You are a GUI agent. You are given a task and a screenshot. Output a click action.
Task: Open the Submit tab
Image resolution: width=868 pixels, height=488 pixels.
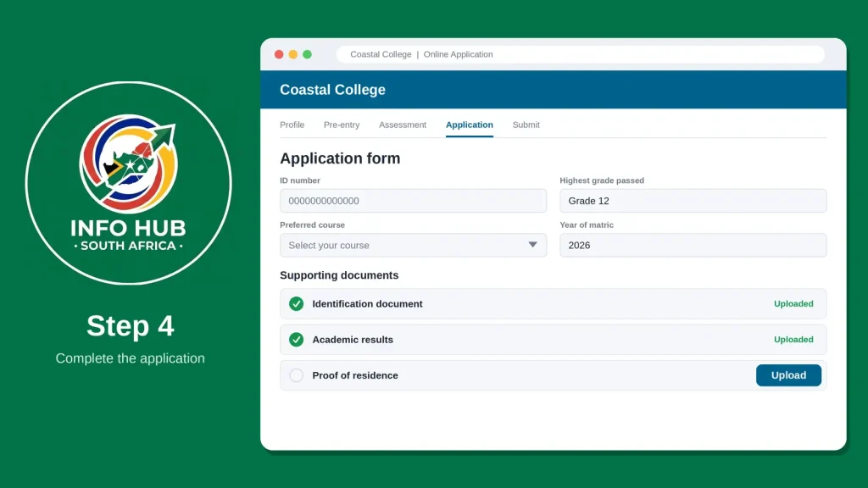(x=526, y=125)
